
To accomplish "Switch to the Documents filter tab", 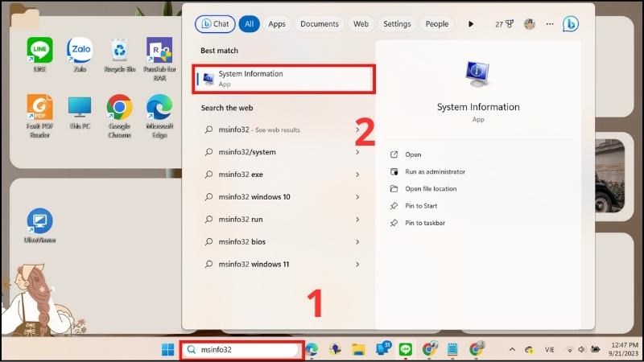I will point(319,24).
